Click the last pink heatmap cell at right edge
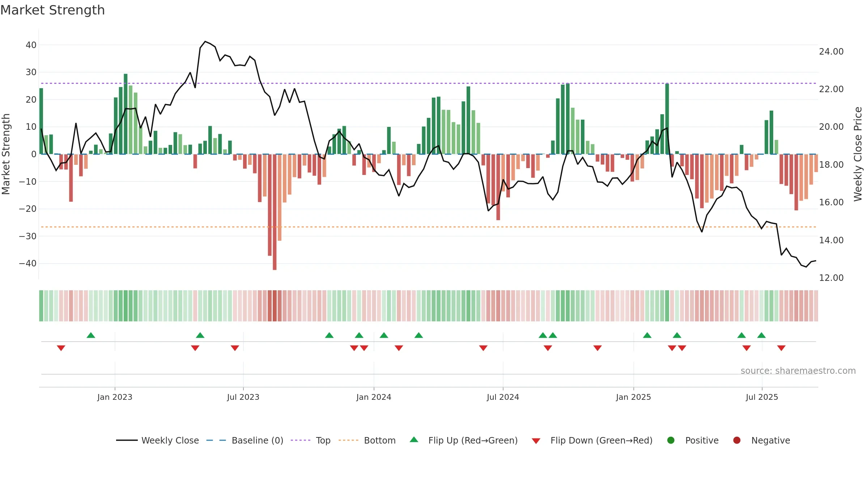 (816, 306)
